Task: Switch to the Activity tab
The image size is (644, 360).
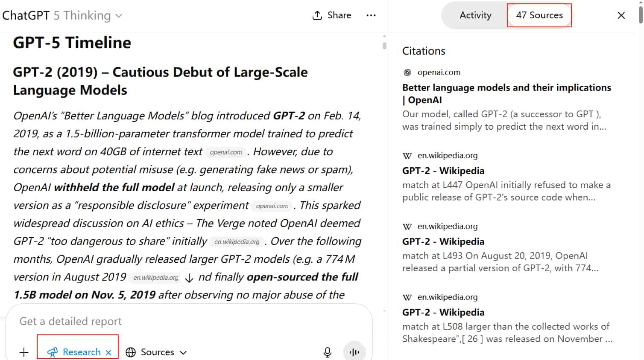Action: click(475, 15)
